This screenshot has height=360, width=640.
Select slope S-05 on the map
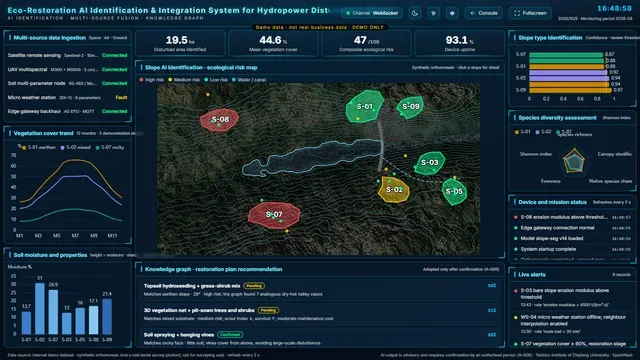click(454, 191)
